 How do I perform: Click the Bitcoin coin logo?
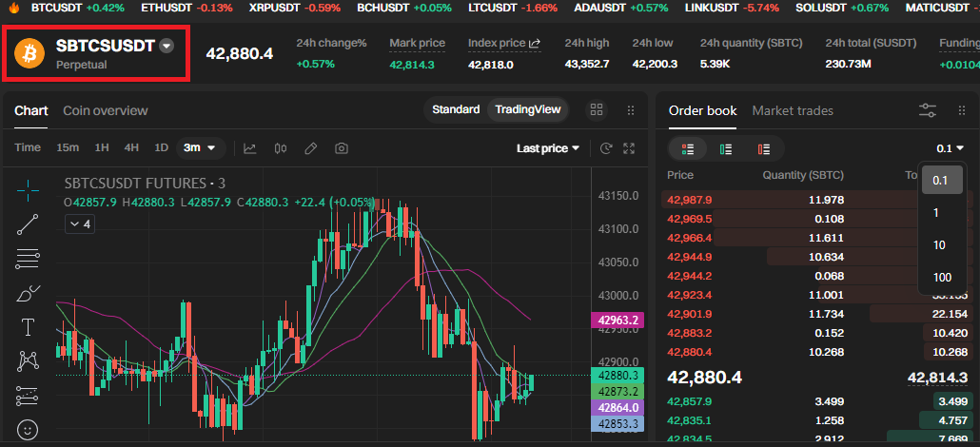[x=29, y=53]
